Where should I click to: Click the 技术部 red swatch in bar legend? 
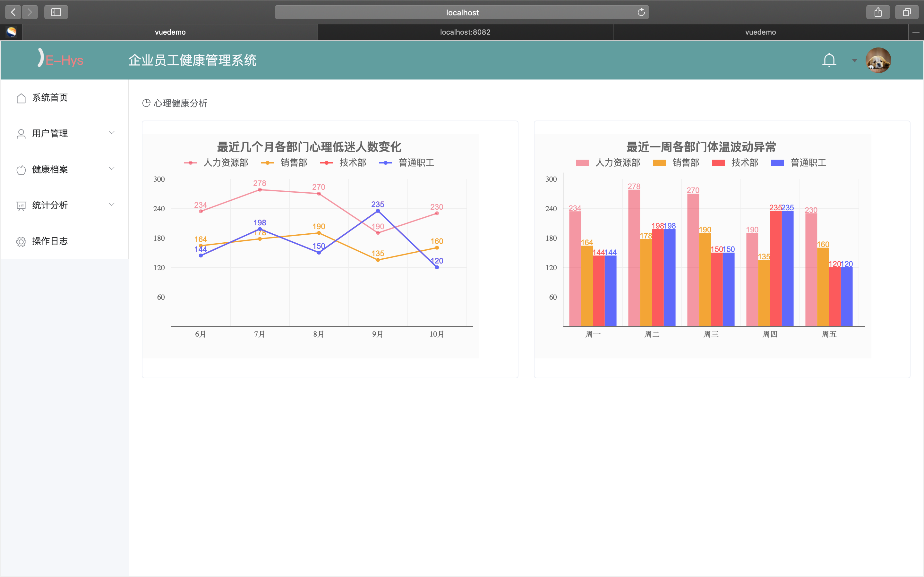tap(719, 163)
